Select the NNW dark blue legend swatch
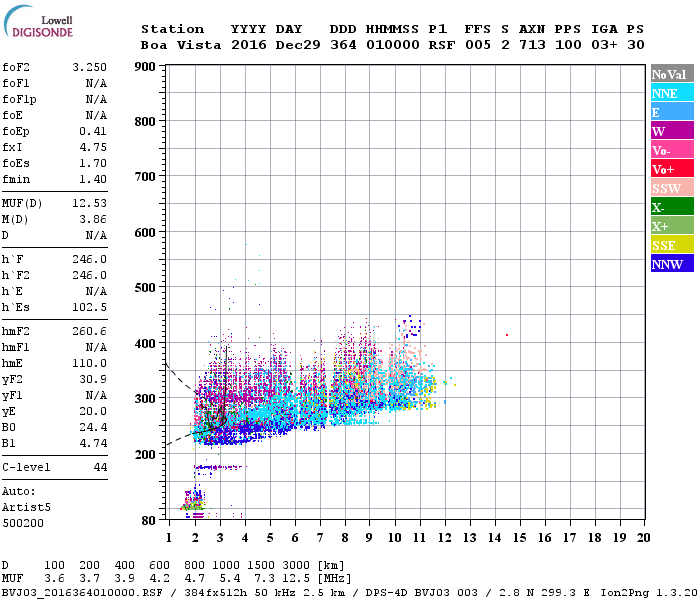Screen dimensions: 700x600 [x=672, y=263]
